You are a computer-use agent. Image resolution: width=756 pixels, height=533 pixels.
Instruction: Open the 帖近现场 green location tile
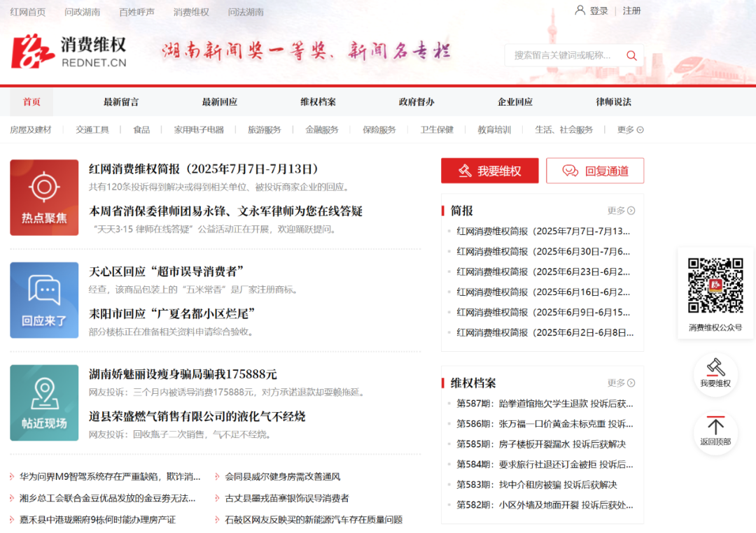pyautogui.click(x=44, y=402)
